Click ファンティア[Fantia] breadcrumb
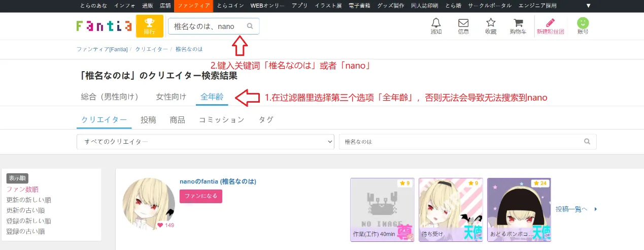644x250 pixels. coord(102,49)
